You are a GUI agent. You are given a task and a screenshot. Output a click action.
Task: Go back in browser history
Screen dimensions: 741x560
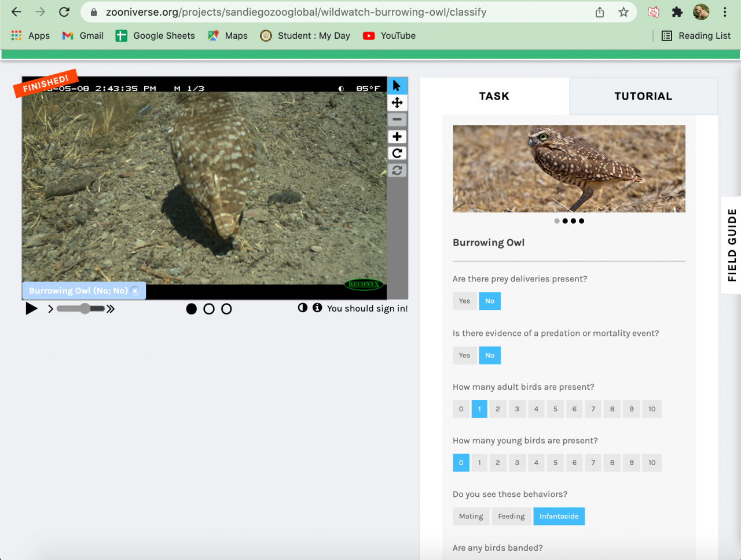(16, 12)
